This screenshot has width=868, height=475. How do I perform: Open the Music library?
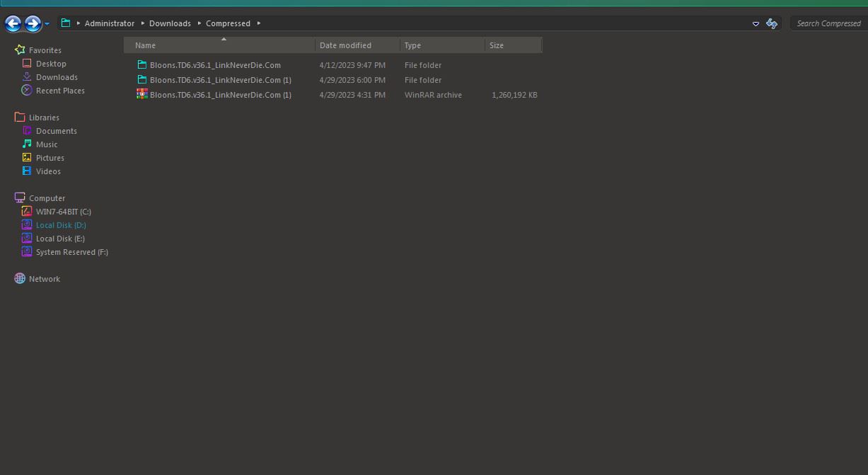(47, 144)
